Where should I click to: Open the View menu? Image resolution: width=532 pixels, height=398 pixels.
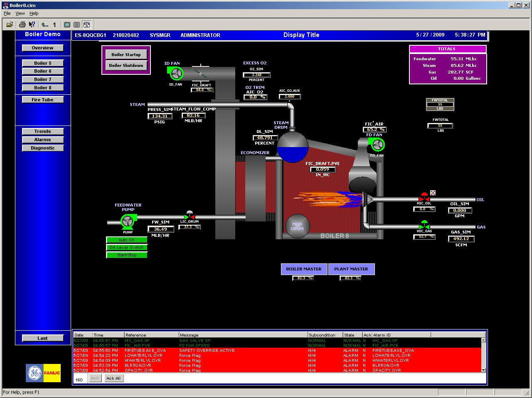pos(20,13)
